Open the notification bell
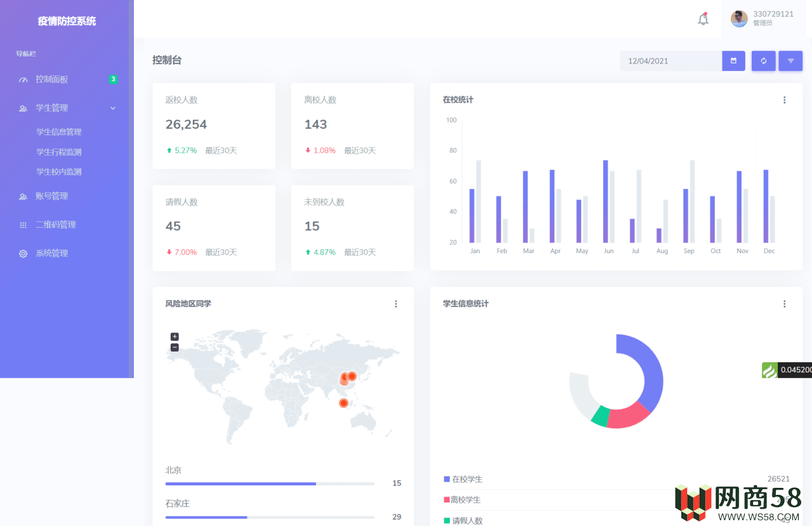The width and height of the screenshot is (812, 526). click(703, 19)
